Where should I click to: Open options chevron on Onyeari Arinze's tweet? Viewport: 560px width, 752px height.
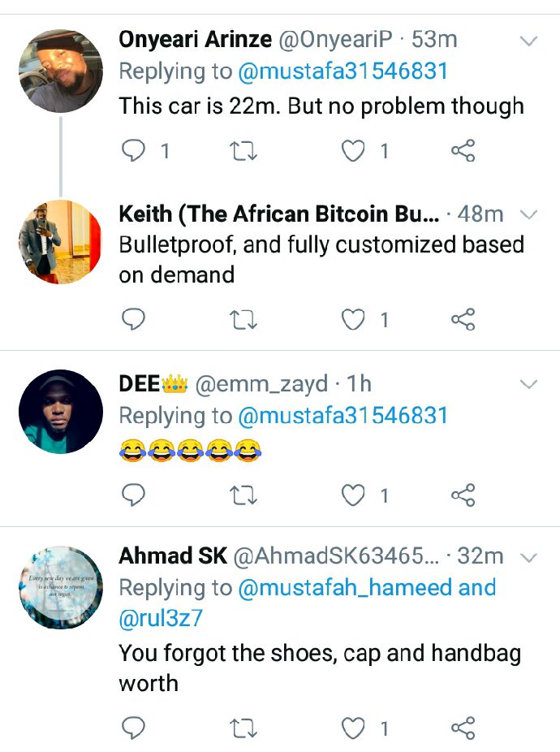[x=529, y=41]
